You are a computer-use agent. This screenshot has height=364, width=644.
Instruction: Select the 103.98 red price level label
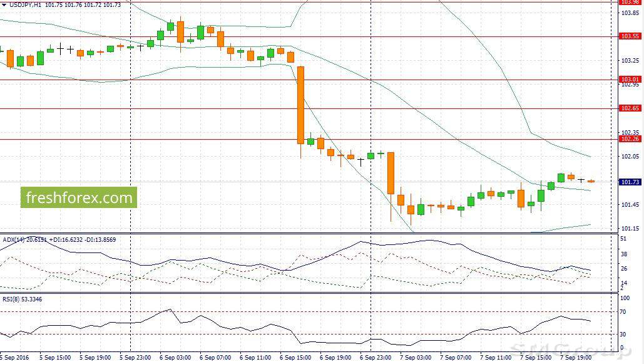(630, 2)
